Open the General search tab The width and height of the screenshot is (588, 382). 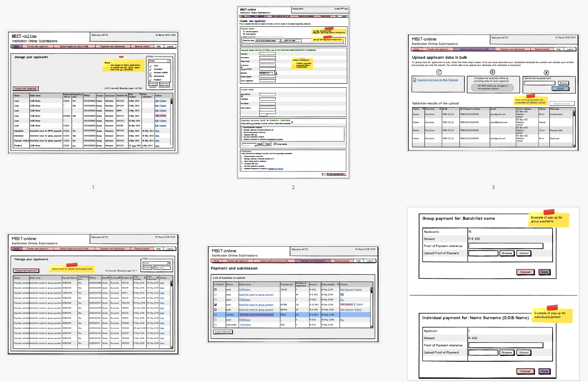[x=142, y=46]
